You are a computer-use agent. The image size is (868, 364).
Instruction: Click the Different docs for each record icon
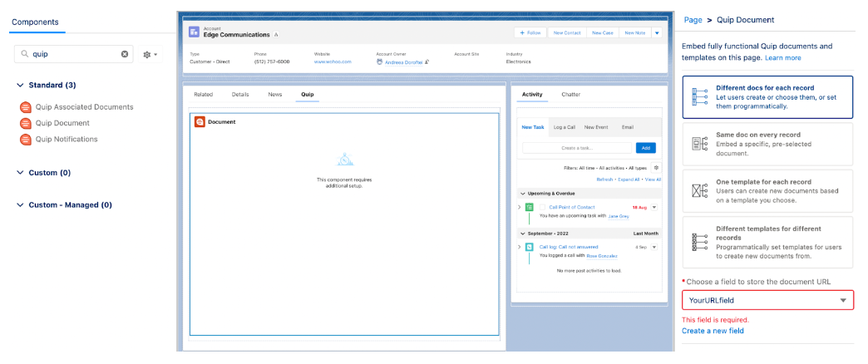click(x=700, y=96)
